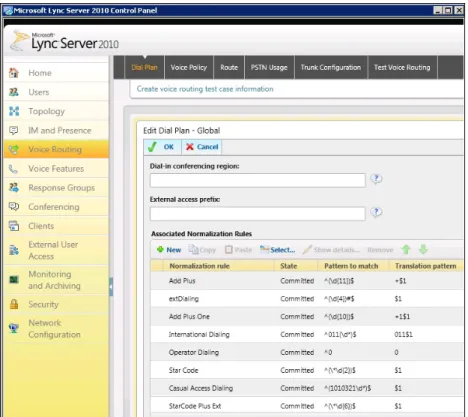Select the International Dialing rule
Screen dimensions: 468x417
click(307, 334)
